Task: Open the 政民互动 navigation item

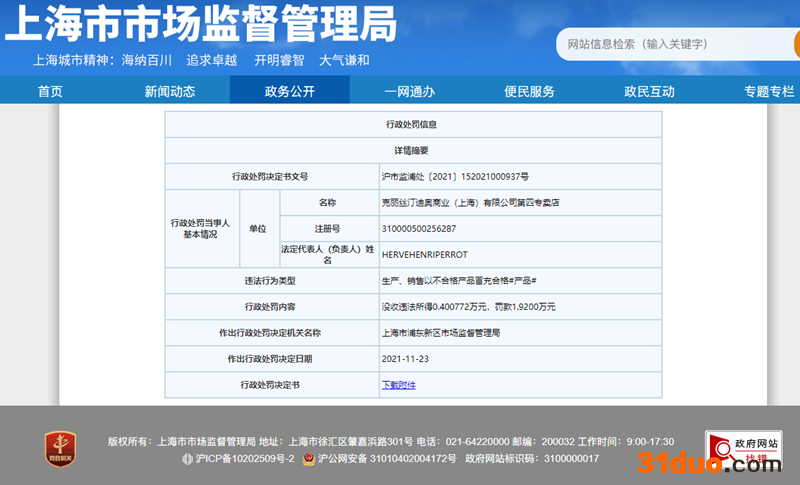Action: [650, 91]
